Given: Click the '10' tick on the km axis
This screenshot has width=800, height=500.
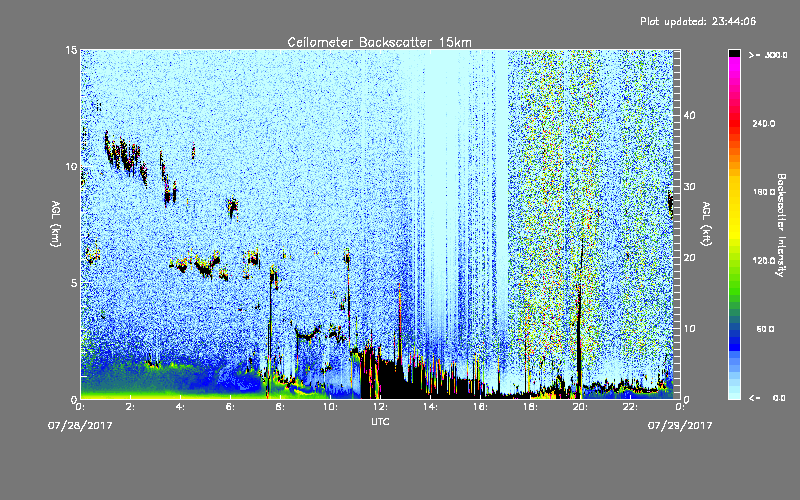Looking at the screenshot, I should pos(71,166).
